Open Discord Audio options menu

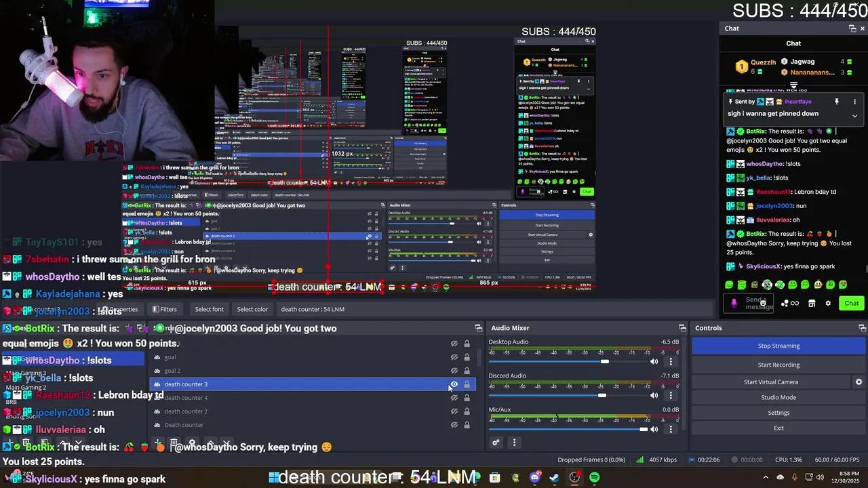(671, 395)
